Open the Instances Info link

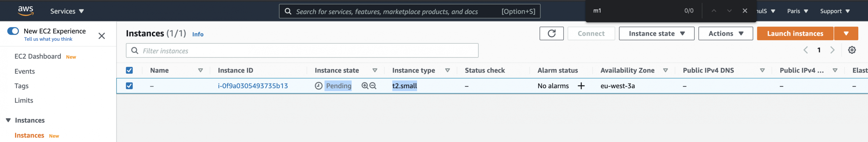(198, 34)
